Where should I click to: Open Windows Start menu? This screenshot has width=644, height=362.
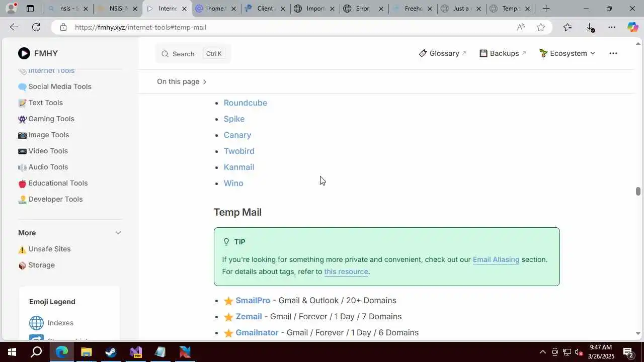(x=12, y=352)
